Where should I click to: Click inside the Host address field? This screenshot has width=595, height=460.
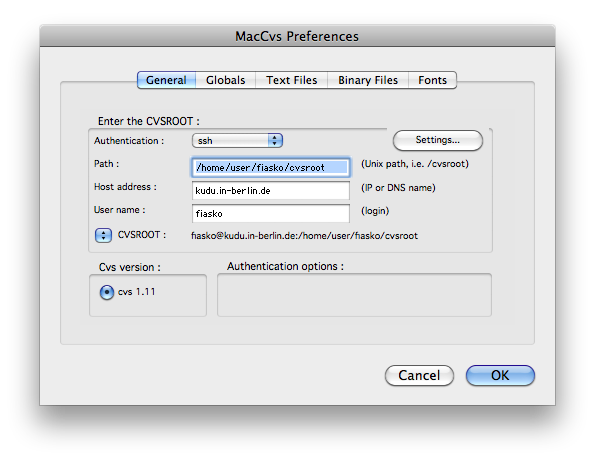coord(271,191)
